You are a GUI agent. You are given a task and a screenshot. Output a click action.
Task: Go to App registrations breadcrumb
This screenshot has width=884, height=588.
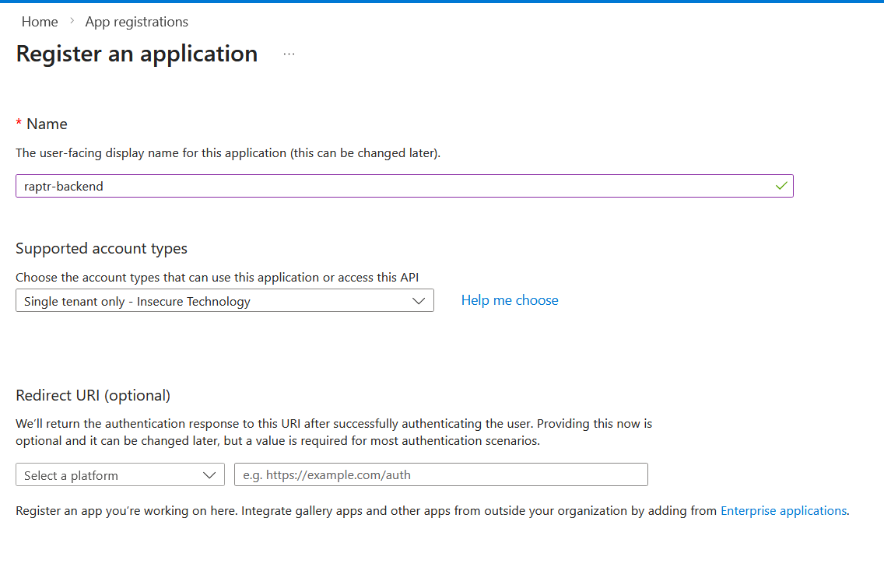coord(137,22)
